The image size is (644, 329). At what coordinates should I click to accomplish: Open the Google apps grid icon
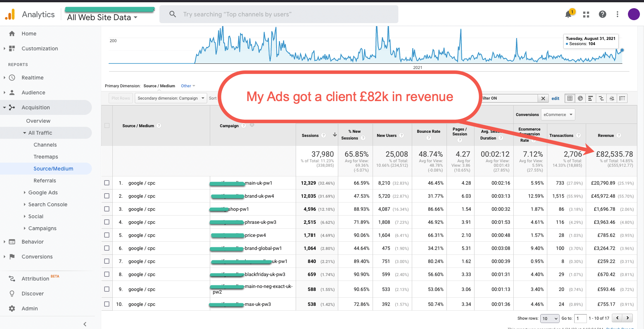click(586, 15)
